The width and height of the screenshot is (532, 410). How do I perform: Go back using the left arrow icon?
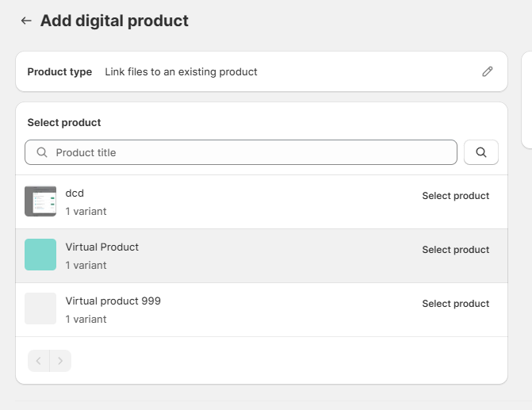26,21
